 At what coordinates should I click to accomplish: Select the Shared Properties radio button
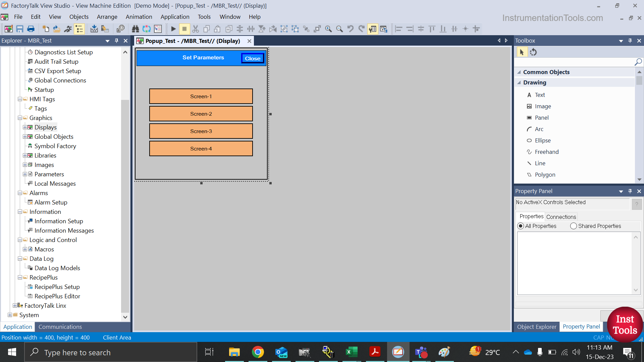click(x=573, y=226)
